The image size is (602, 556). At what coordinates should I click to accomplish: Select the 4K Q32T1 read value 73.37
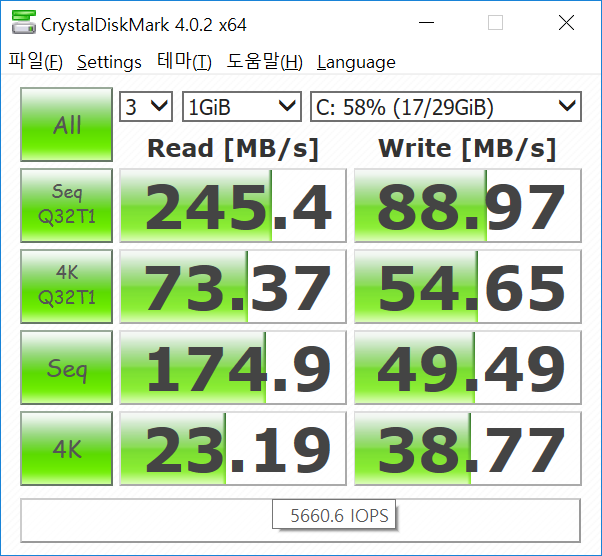[x=233, y=286]
